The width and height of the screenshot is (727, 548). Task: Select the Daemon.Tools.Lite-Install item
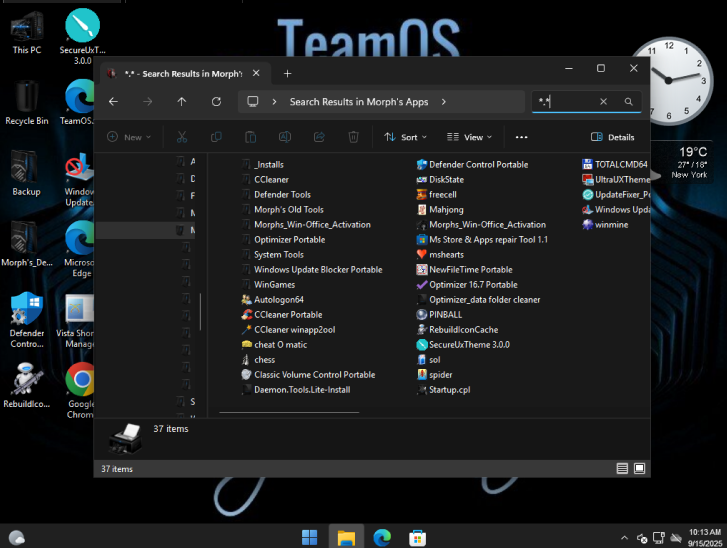[x=296, y=389]
